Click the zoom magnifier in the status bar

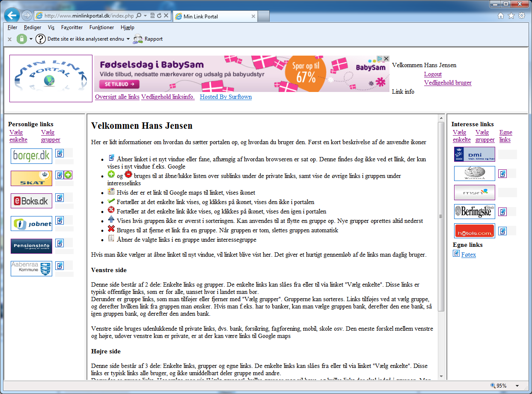point(493,386)
